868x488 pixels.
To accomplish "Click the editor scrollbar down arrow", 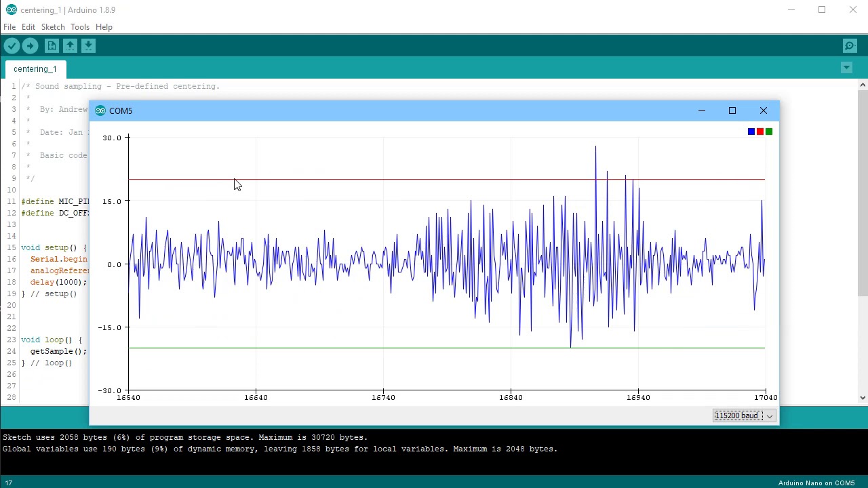I will click(863, 398).
